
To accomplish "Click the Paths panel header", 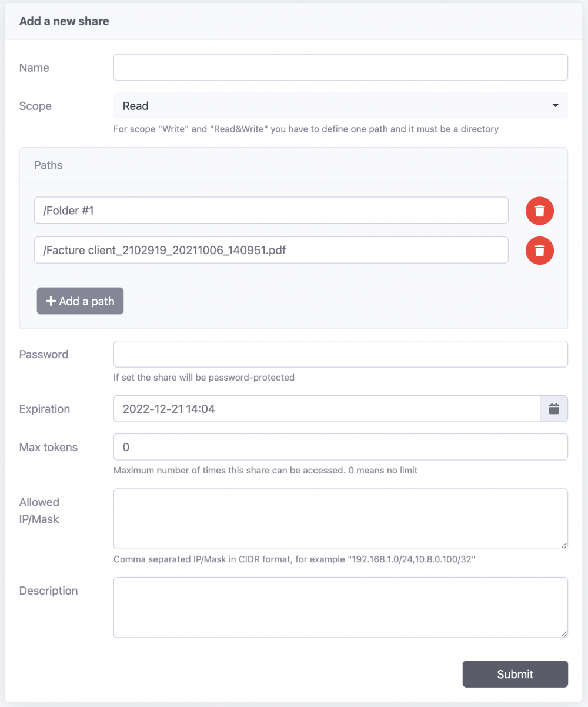I will pos(293,165).
